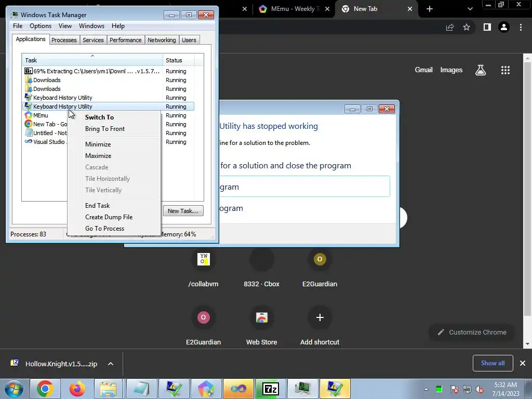
Task: Choose Bring To Front in context menu
Action: point(105,129)
